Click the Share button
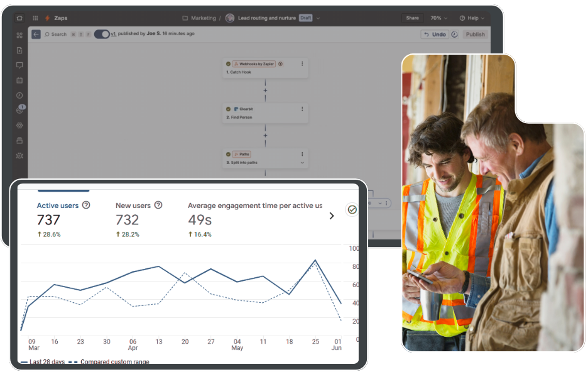 [412, 18]
